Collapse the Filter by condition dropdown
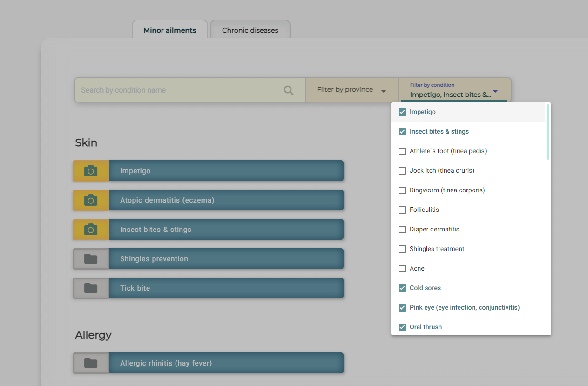The width and height of the screenshot is (588, 386). coord(495,92)
